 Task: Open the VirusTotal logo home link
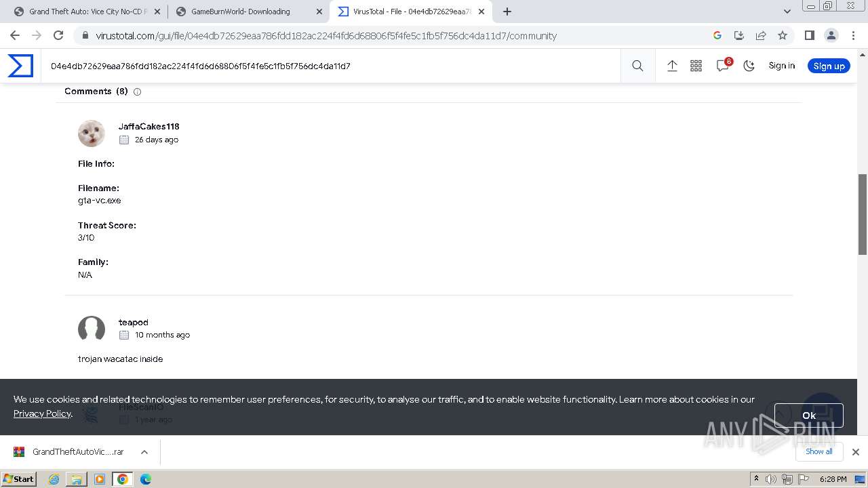(20, 66)
